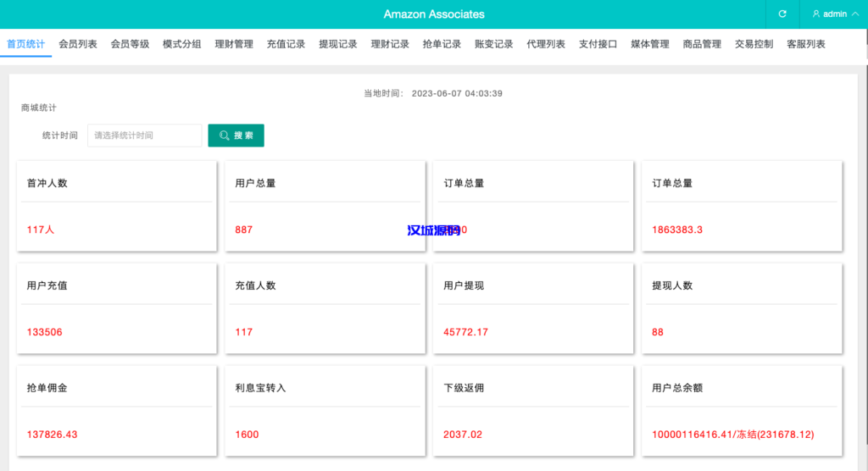Click the 用户充值 card title
This screenshot has width=868, height=471.
[x=47, y=285]
